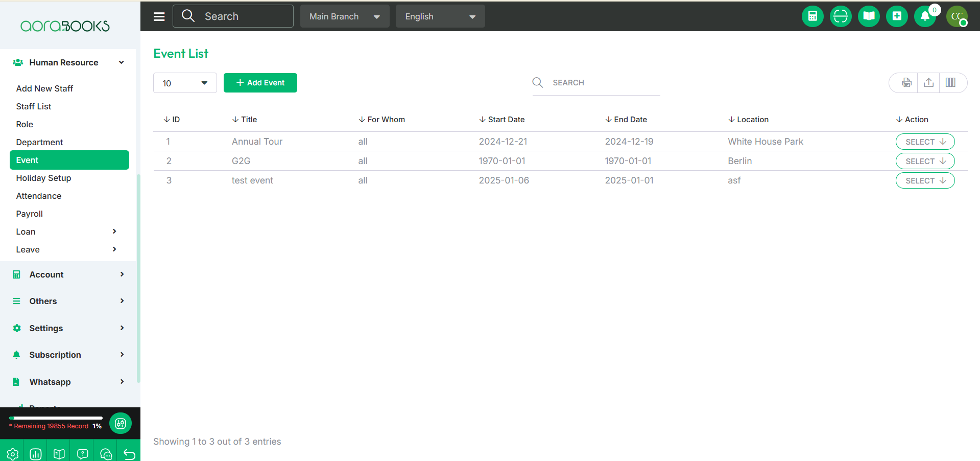The width and height of the screenshot is (980, 461).
Task: Click the back arrow icon bottom bar
Action: click(x=129, y=454)
